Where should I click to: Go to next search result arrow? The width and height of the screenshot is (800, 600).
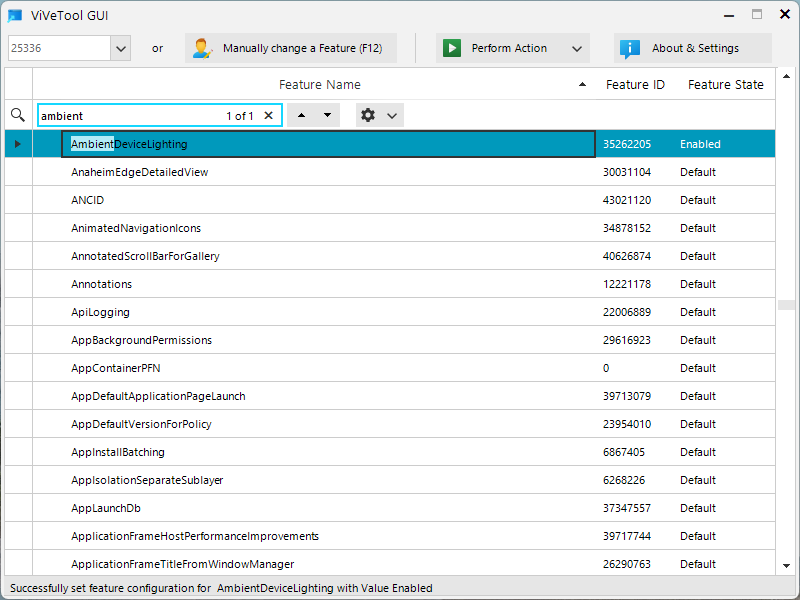(x=327, y=116)
